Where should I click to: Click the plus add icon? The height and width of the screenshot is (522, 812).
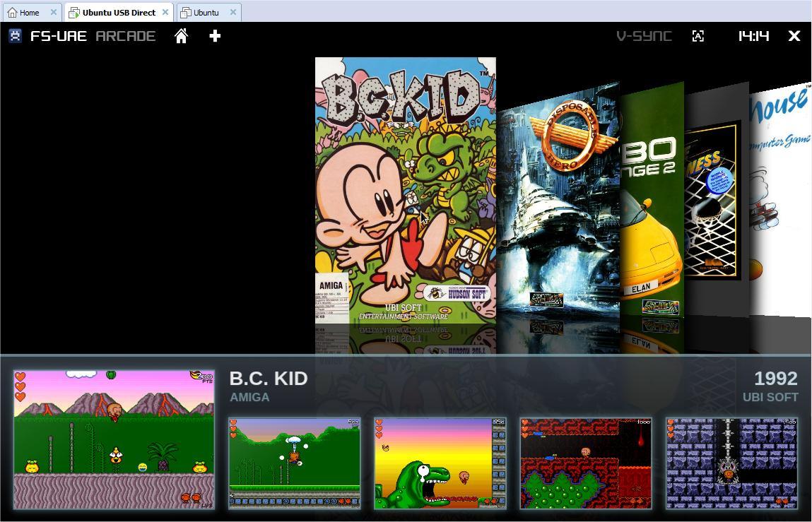(215, 36)
